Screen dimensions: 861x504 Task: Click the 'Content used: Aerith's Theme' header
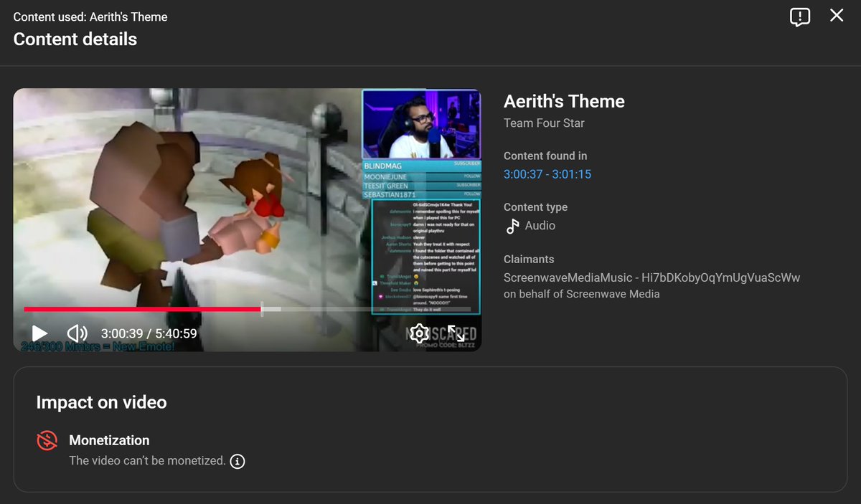(90, 16)
